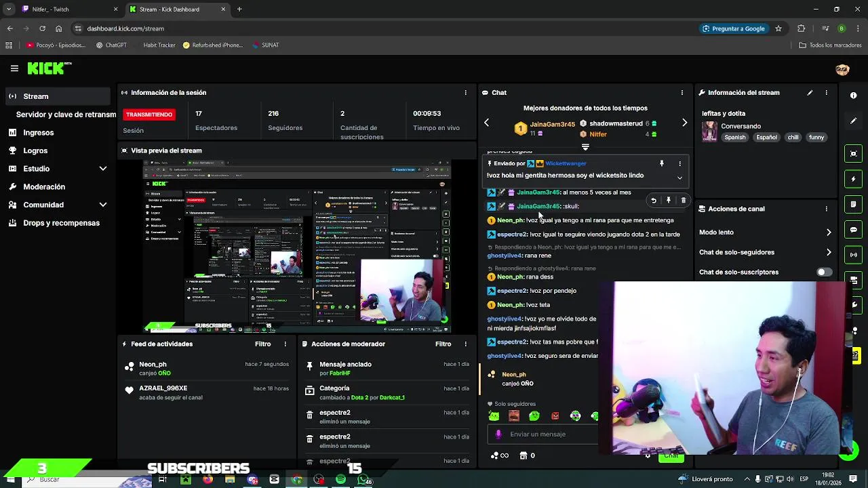
Task: Click the broadcast signal icon in the right sidebar
Action: (x=853, y=255)
